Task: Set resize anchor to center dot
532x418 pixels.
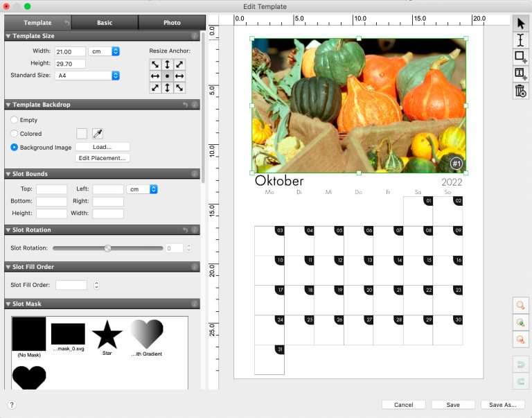Action: point(167,76)
